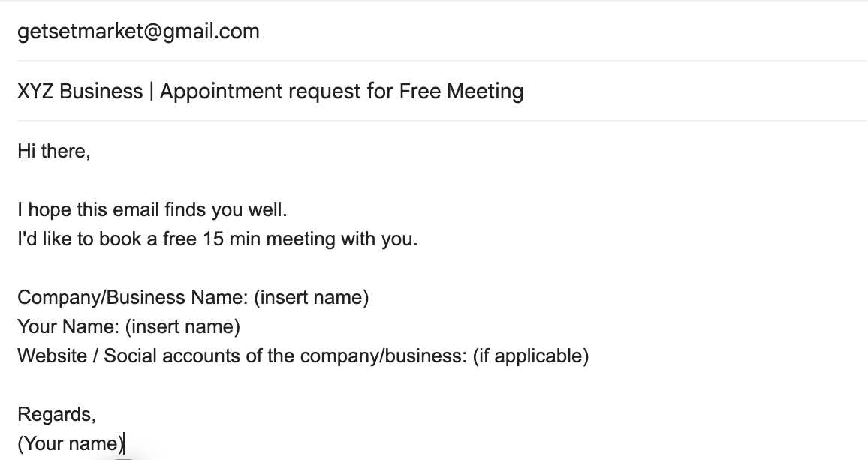Click the "(Your name)" signature placeholder
This screenshot has height=460, width=868.
click(71, 443)
